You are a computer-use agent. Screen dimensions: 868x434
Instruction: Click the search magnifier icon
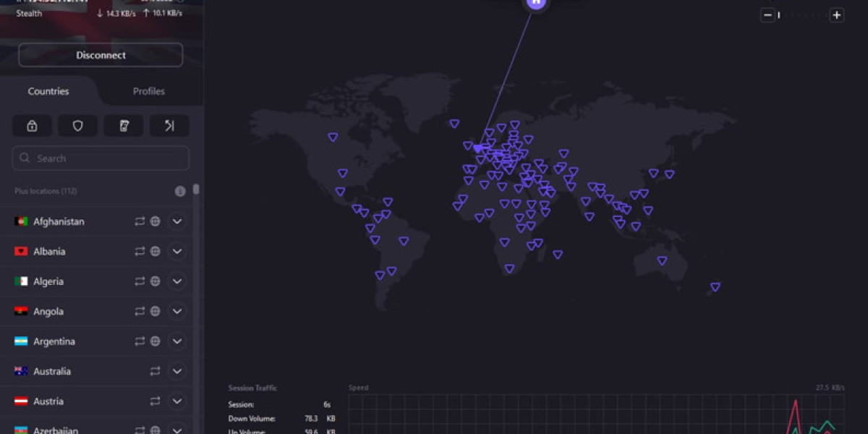(24, 158)
